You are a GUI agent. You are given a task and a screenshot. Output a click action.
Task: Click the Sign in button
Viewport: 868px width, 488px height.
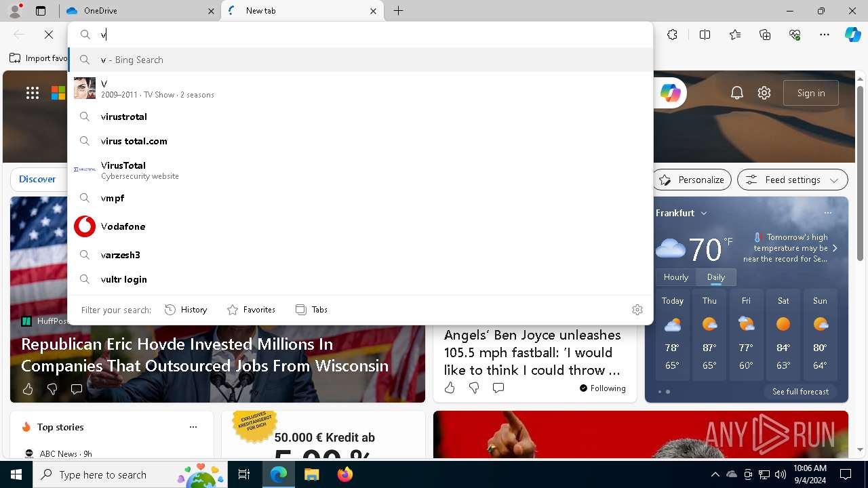click(x=811, y=94)
